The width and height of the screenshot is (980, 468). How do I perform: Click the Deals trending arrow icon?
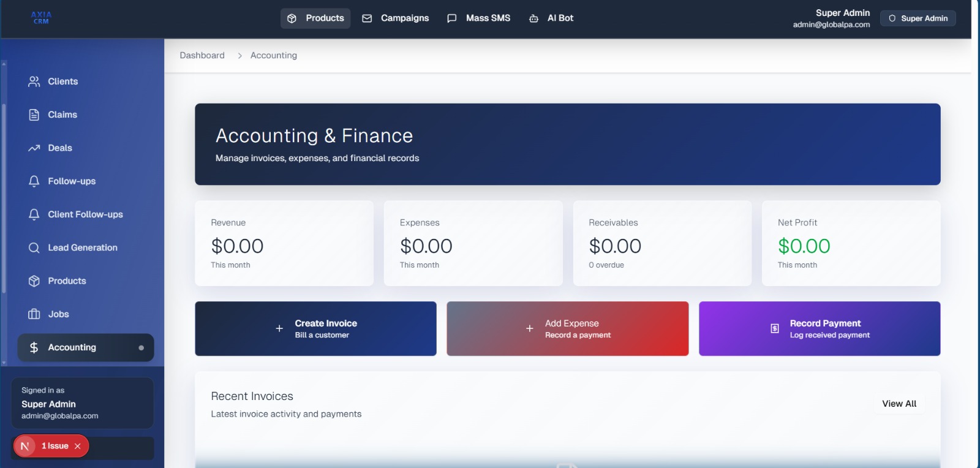click(x=34, y=148)
